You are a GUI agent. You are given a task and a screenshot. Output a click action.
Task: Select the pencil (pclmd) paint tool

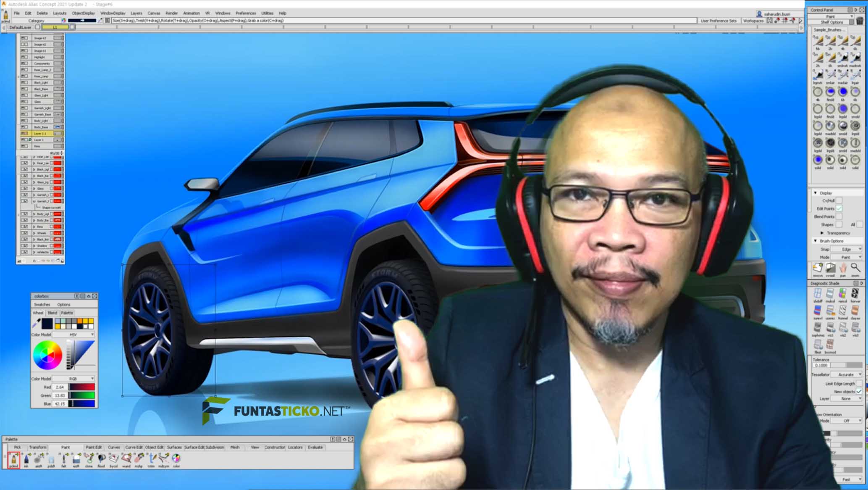pos(13,459)
